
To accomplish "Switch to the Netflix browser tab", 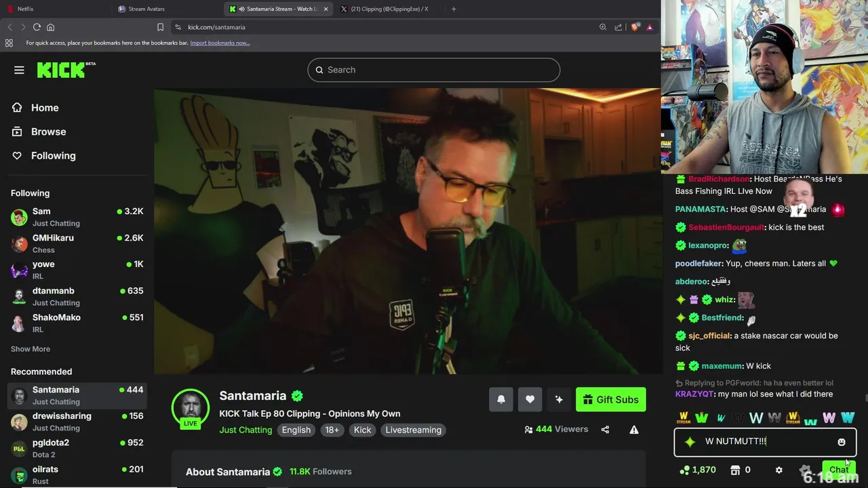I will point(55,9).
